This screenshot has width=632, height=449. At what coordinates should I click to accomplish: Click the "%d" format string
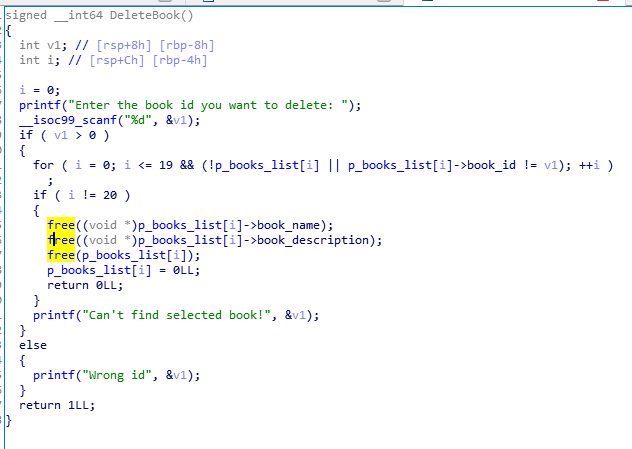tap(137, 120)
